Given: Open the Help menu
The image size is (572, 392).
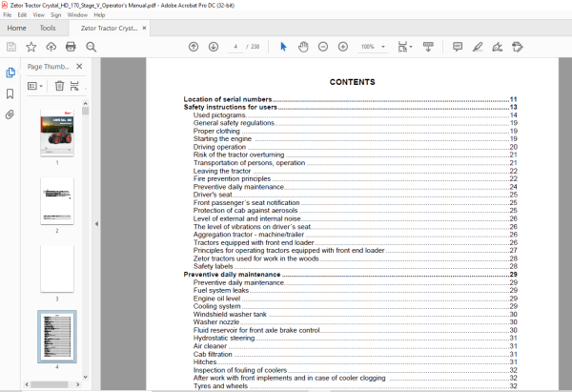Looking at the screenshot, I should coord(99,15).
